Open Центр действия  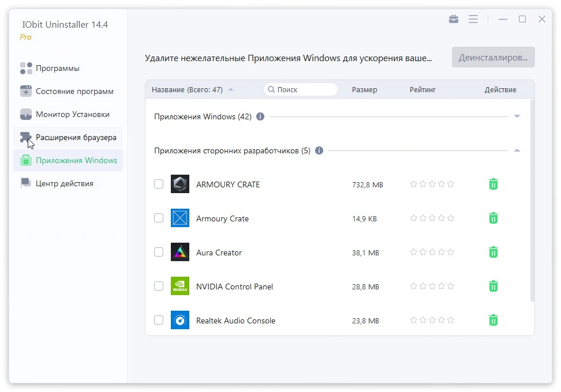click(x=68, y=183)
